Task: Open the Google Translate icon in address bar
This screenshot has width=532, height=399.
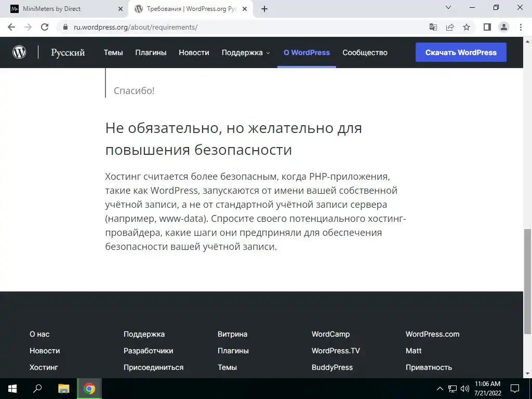Action: (433, 27)
